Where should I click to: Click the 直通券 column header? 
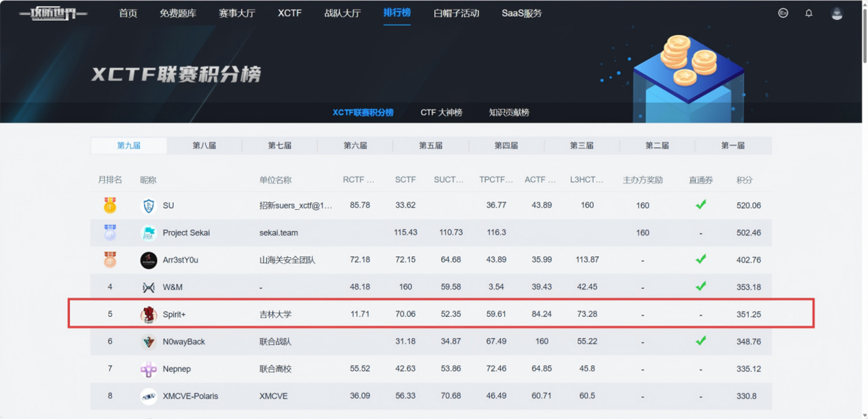tap(701, 180)
